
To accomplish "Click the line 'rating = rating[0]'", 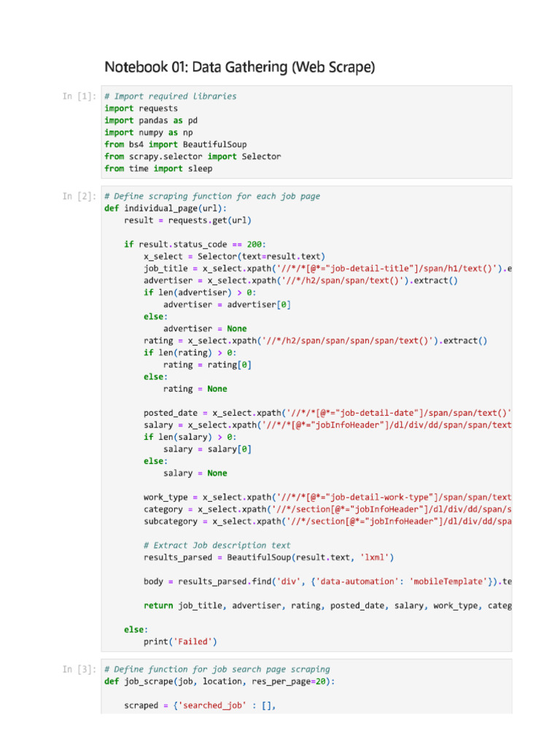I will pos(207,365).
